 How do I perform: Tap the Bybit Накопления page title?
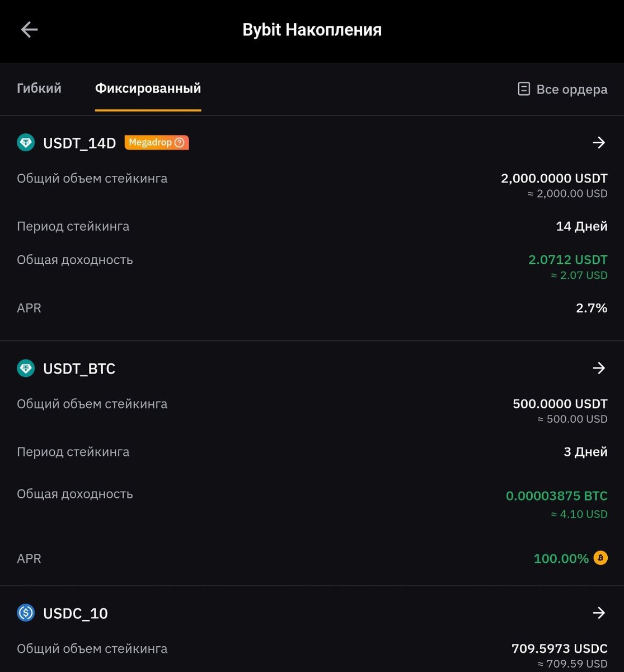pyautogui.click(x=312, y=30)
